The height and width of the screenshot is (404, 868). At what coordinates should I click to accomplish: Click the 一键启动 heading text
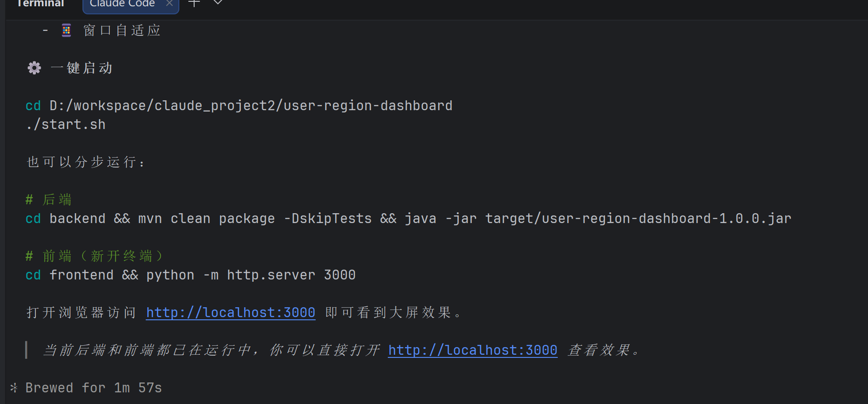[82, 68]
